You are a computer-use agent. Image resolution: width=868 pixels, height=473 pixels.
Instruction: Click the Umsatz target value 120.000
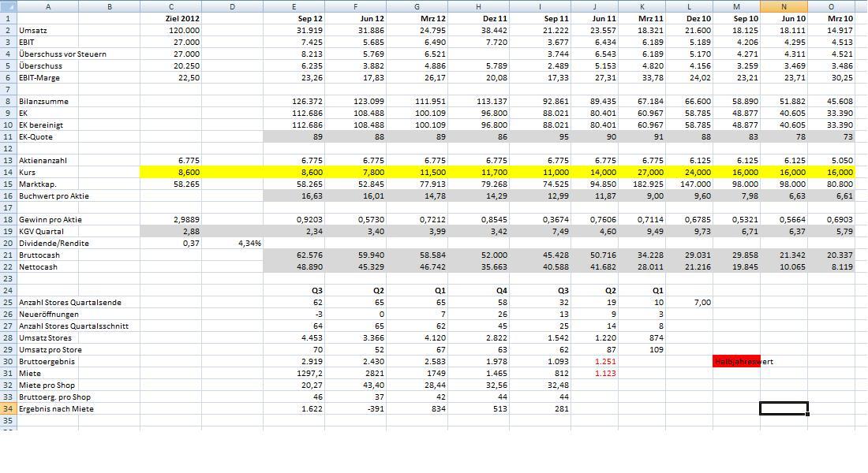(x=170, y=31)
